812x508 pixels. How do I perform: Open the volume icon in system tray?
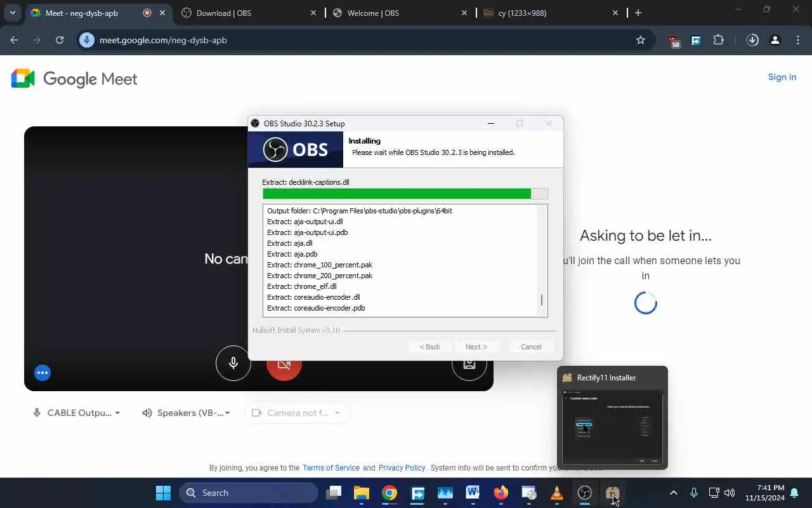click(x=730, y=493)
